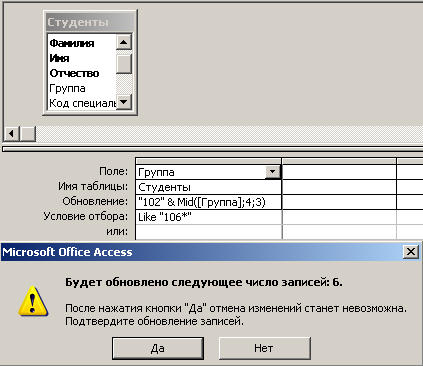
Task: Click the Студенты table title bar
Action: tap(90, 22)
